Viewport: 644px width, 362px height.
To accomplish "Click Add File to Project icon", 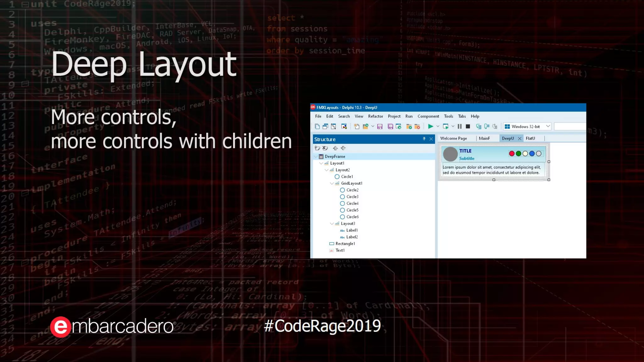I will [409, 126].
